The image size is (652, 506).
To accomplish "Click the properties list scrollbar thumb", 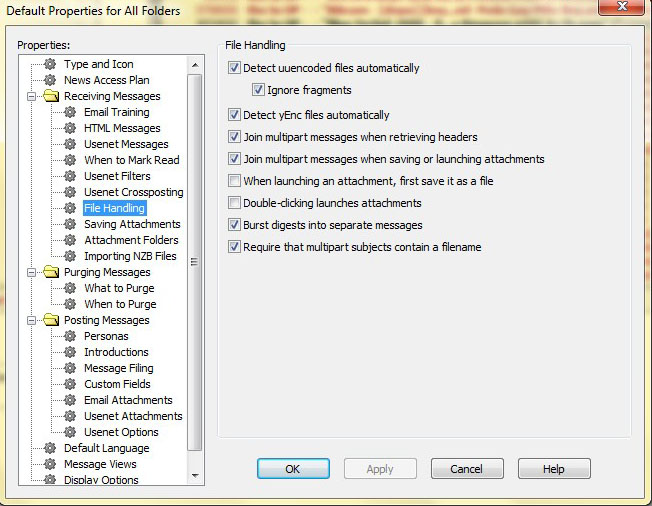I will point(195,262).
